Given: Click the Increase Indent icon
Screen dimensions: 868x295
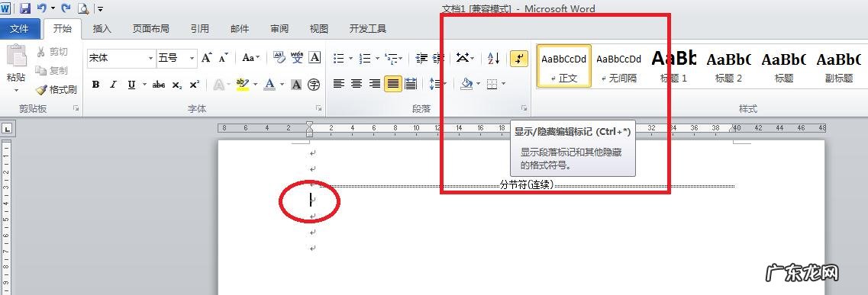Looking at the screenshot, I should click(437, 57).
